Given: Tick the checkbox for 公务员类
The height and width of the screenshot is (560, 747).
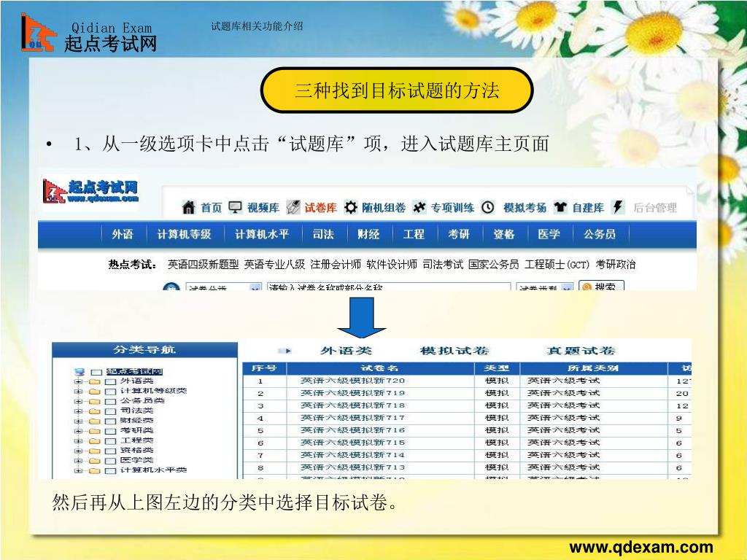Looking at the screenshot, I should tap(110, 402).
